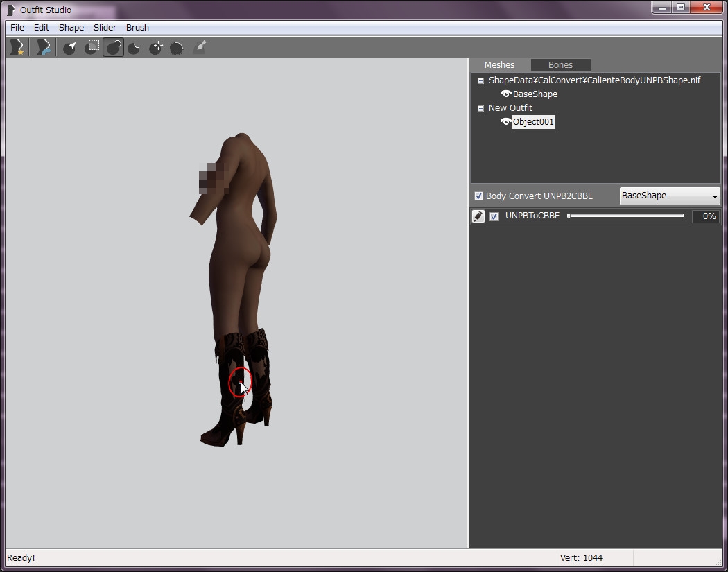Select the Deflate brush tool

click(135, 47)
